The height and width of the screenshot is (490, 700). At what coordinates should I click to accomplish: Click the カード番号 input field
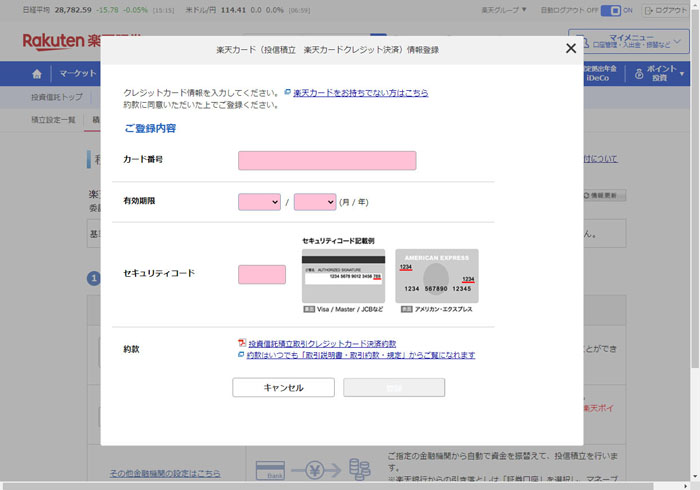point(326,161)
